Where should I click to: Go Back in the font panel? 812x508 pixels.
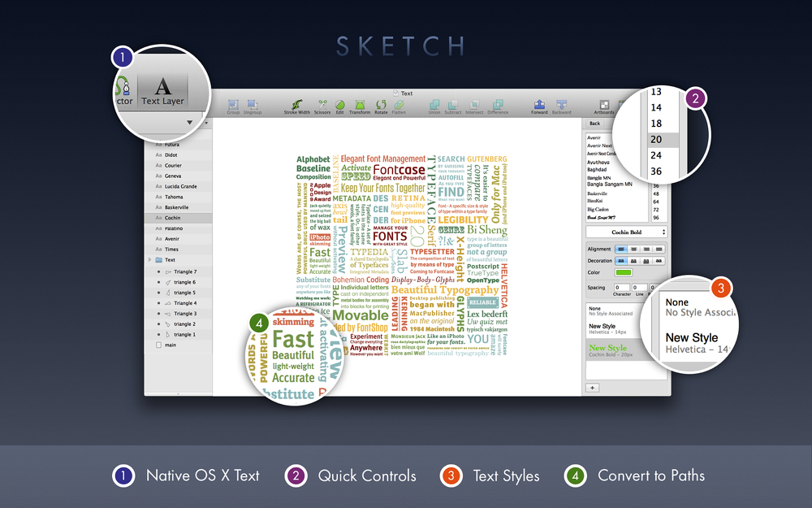pos(595,124)
